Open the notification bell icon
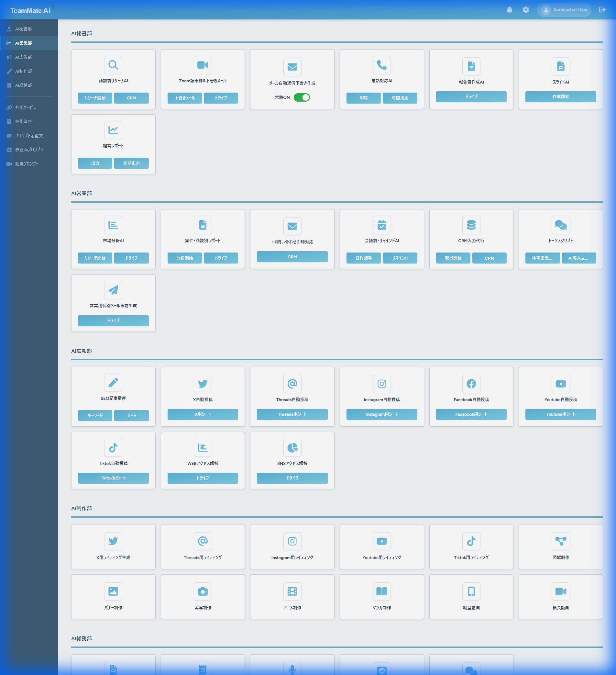616x675 pixels. [x=509, y=10]
